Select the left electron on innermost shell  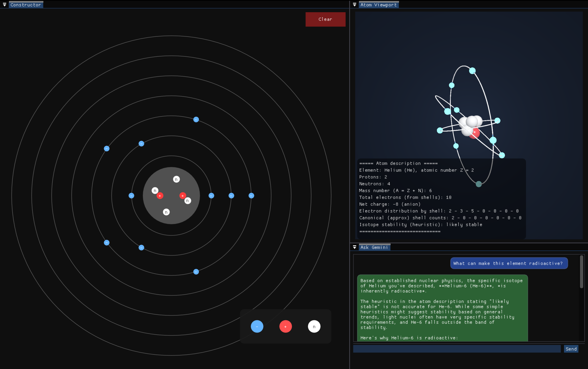[x=131, y=196]
